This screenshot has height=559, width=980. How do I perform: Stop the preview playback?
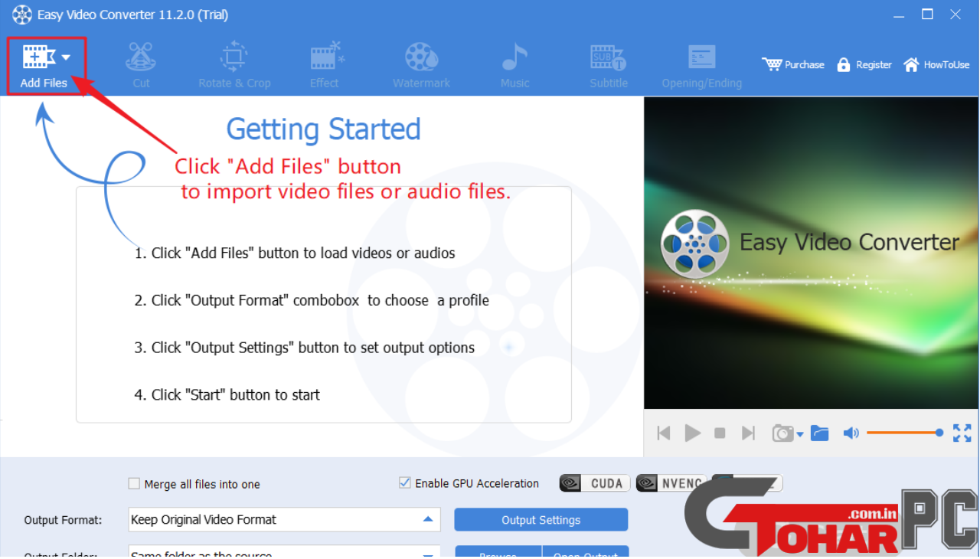pyautogui.click(x=720, y=433)
